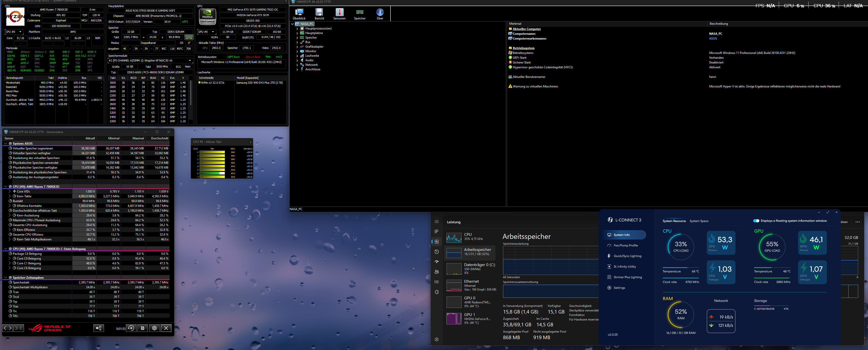Expand the Core VIDs sensor row
Screen dimensions: 868x350
(10, 192)
